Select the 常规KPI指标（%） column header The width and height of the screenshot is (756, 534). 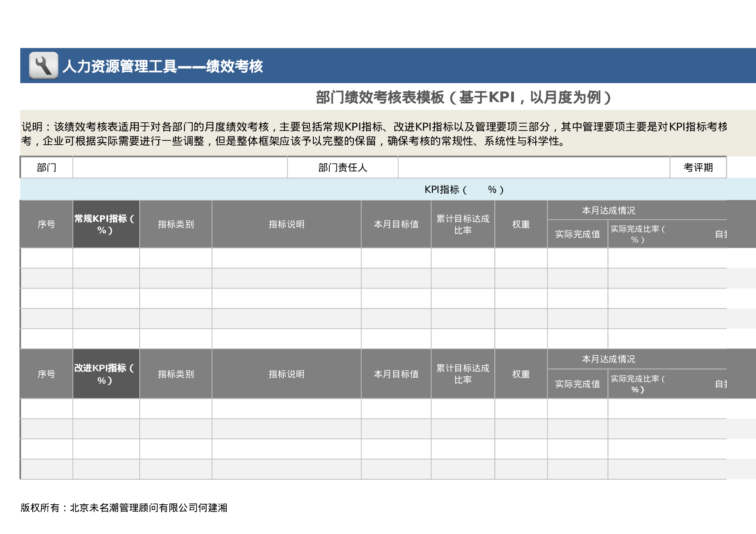(x=106, y=225)
